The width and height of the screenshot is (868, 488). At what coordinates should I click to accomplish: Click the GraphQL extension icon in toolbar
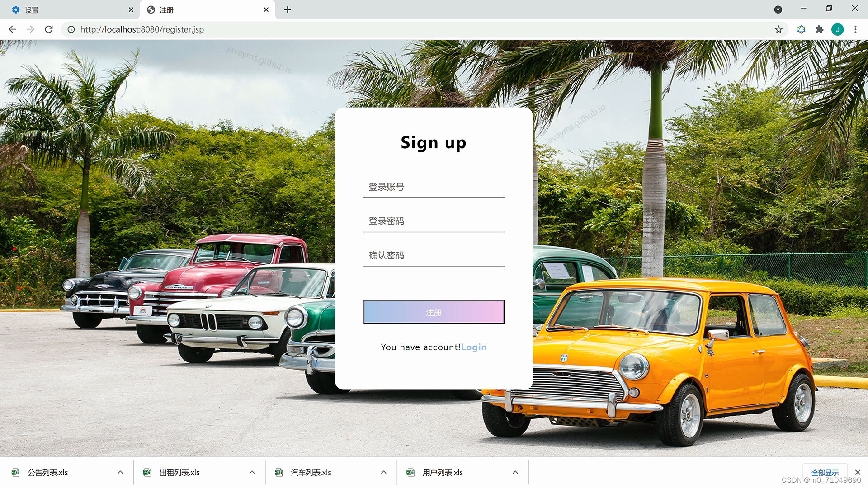click(802, 29)
